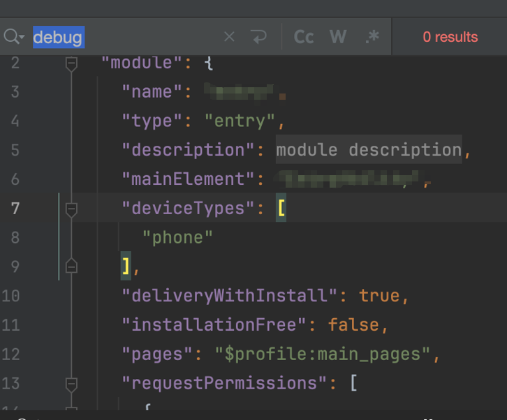Click the false value of installationFree
Viewport: 507px width, 420px height.
(353, 325)
